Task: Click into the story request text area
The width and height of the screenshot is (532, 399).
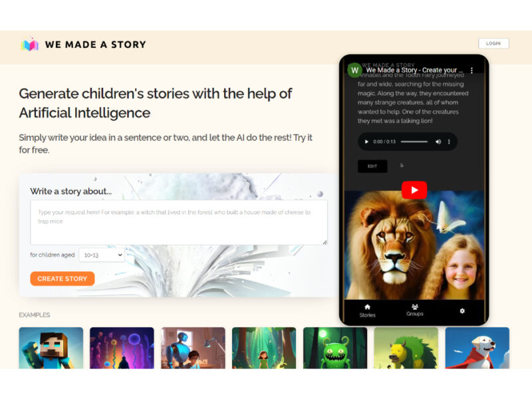Action: click(179, 222)
